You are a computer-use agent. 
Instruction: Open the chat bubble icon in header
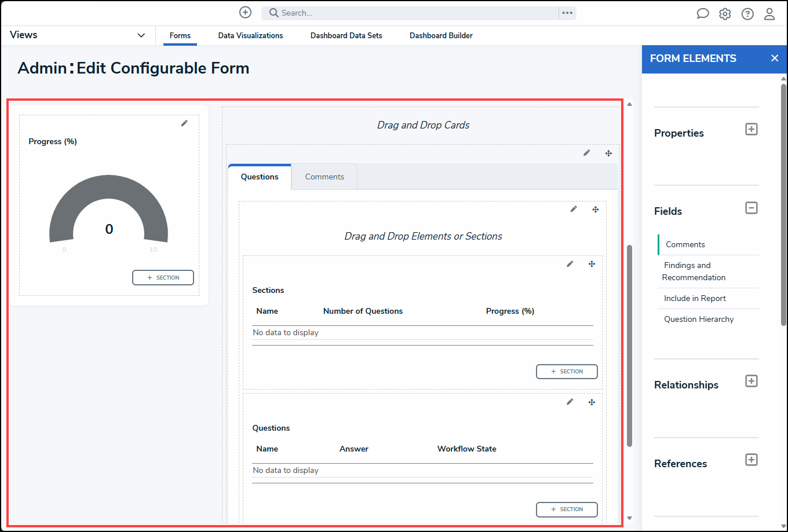pyautogui.click(x=702, y=14)
